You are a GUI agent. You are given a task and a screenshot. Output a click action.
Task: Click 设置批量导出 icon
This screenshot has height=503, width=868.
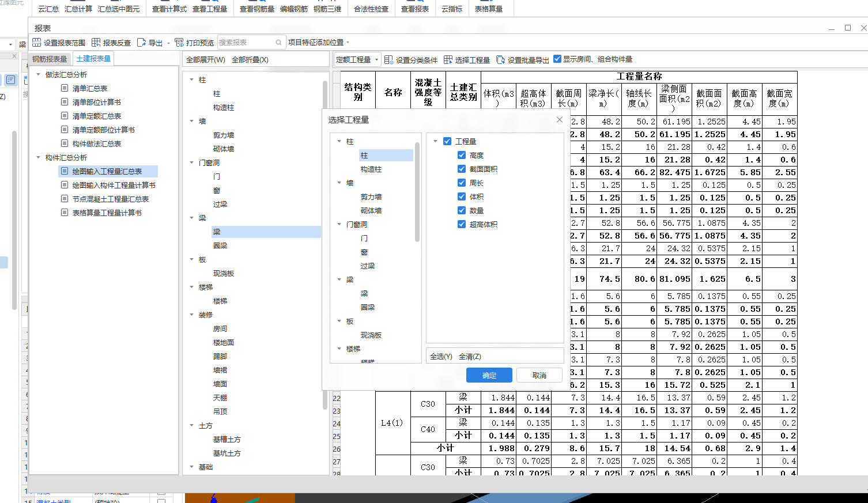tap(500, 59)
